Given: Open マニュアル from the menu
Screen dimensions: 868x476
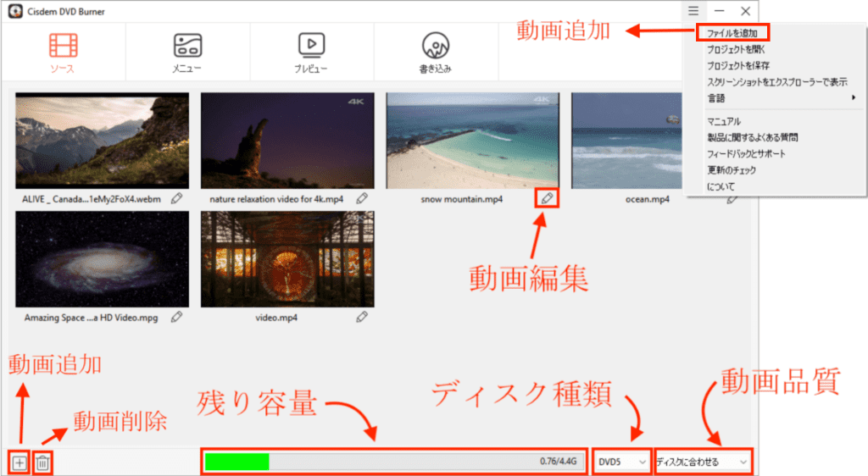Looking at the screenshot, I should click(x=724, y=121).
